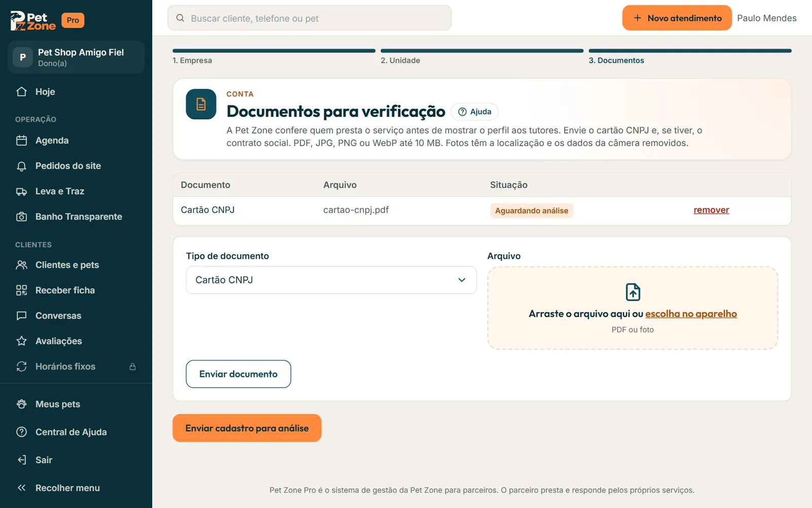Click the Horários fixos refresh icon

pyautogui.click(x=21, y=366)
